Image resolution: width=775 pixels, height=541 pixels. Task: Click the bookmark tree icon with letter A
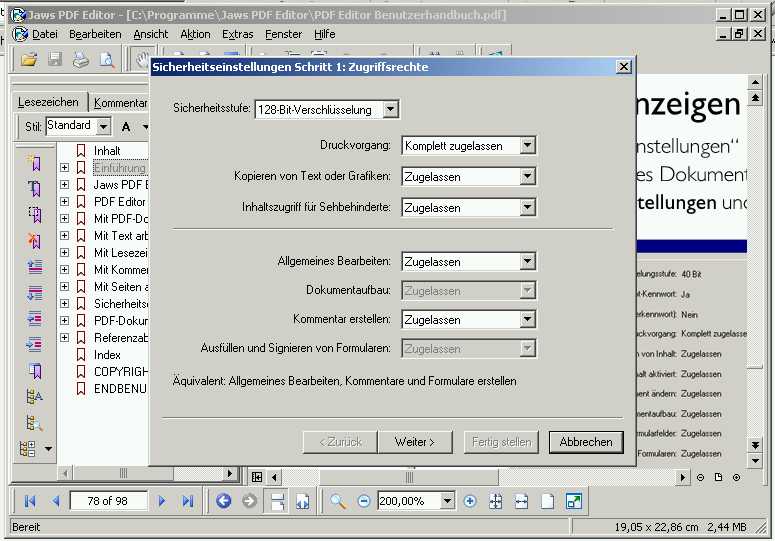34,397
